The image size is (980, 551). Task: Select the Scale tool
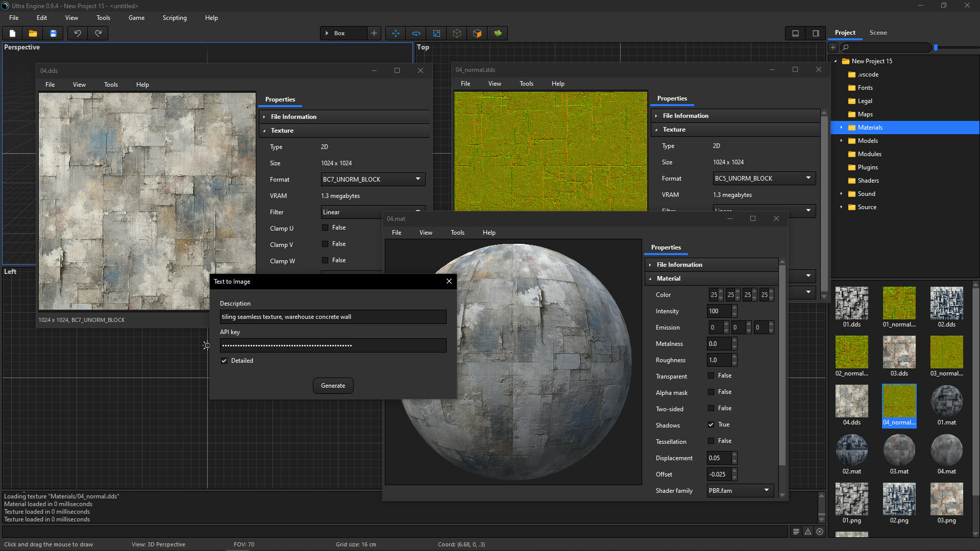tap(436, 33)
